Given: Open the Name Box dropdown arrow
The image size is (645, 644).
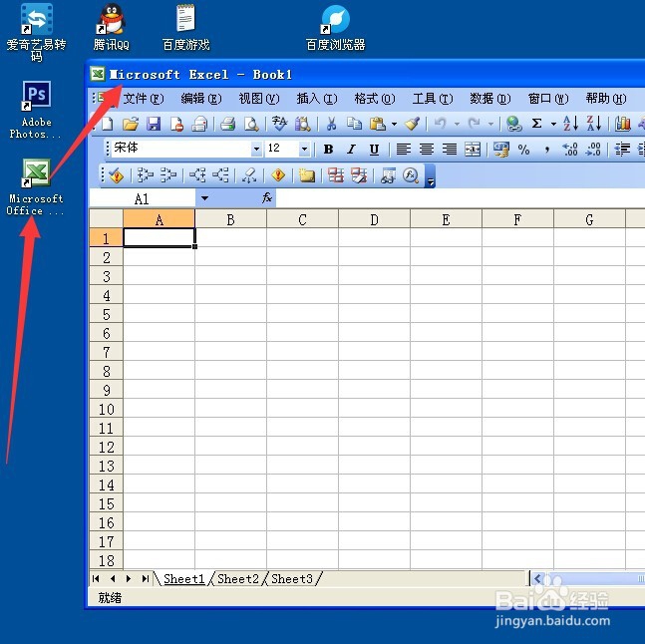Looking at the screenshot, I should (204, 198).
